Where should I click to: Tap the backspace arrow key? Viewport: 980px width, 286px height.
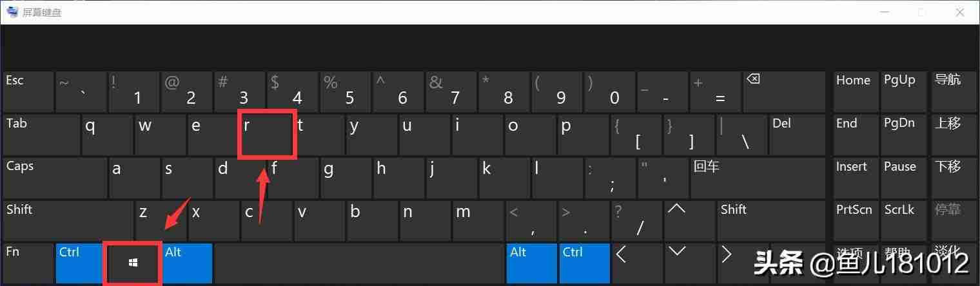tap(783, 91)
